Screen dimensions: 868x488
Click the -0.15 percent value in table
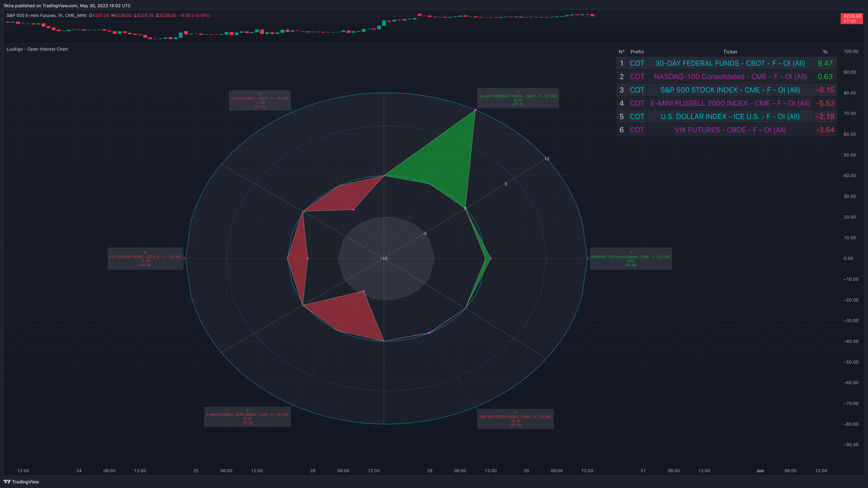pyautogui.click(x=825, y=90)
